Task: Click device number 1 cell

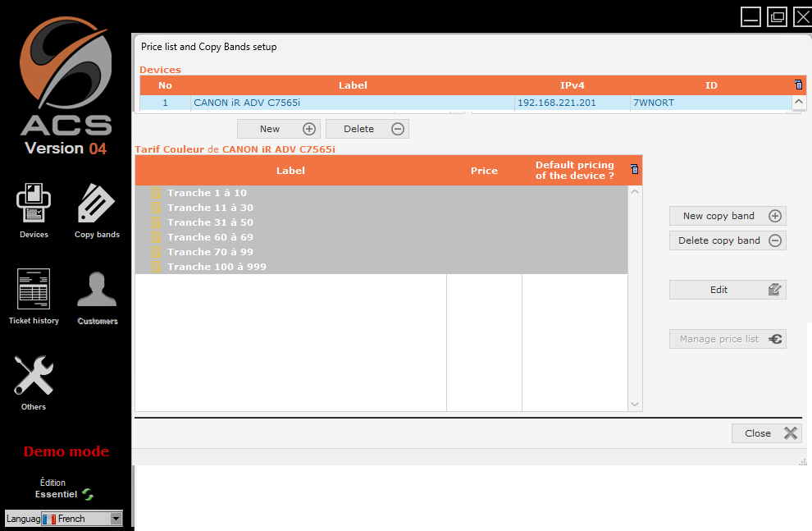Action: pyautogui.click(x=165, y=103)
